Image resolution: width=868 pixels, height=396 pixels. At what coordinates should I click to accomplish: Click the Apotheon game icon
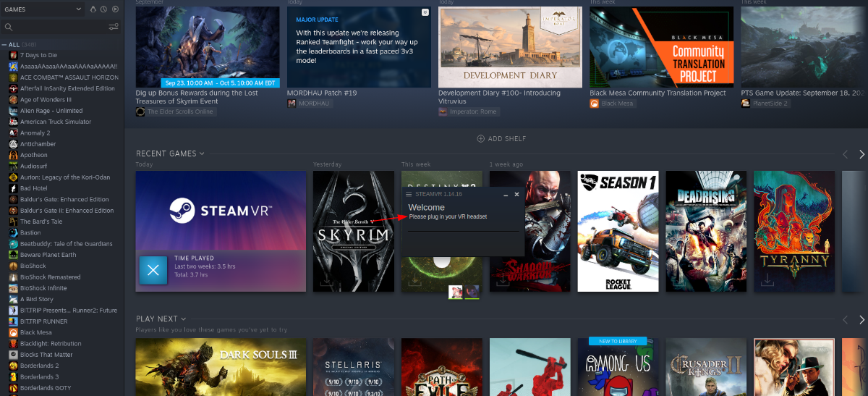13,155
